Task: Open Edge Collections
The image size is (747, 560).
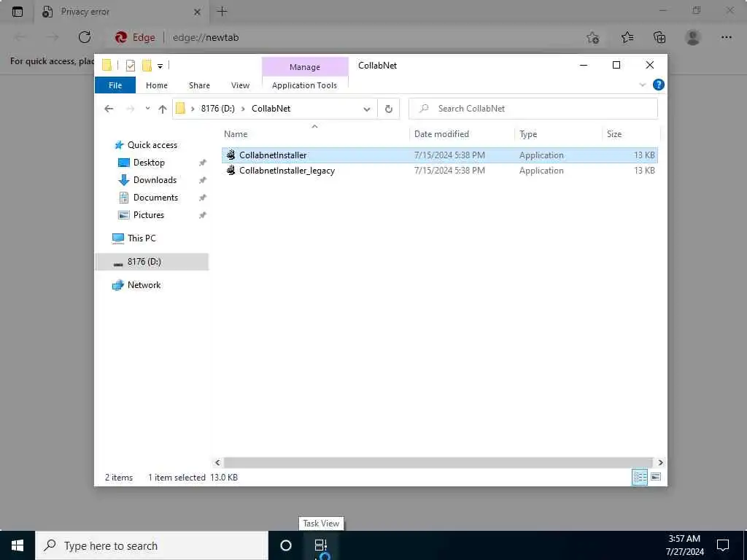Action: coord(659,37)
